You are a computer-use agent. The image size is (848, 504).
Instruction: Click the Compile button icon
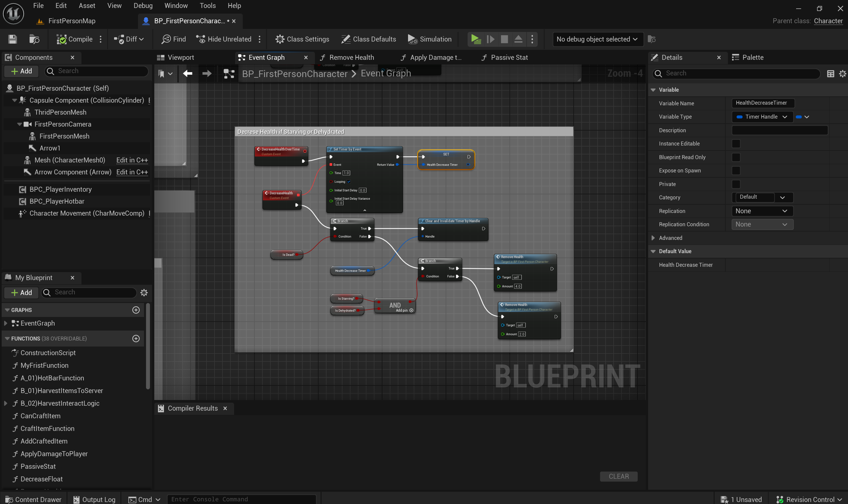tap(62, 40)
